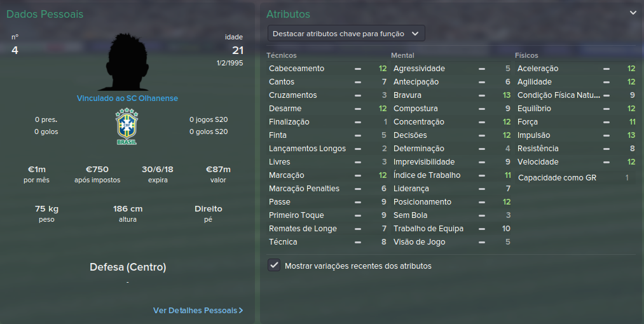Click the arrow inside the attribute highlight combo box

(415, 34)
